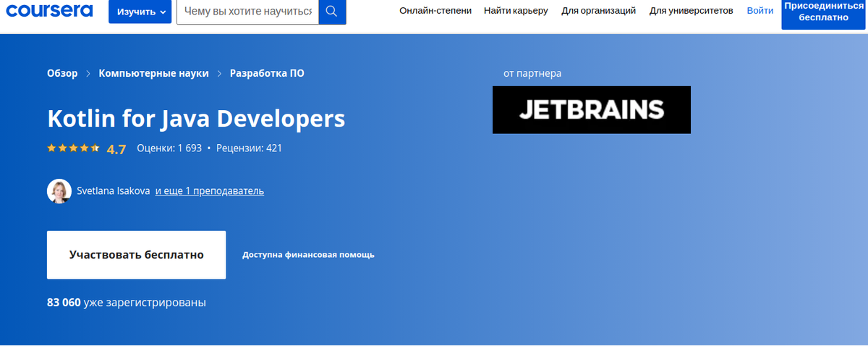Click Участвовать бесплатно enroll button

pyautogui.click(x=136, y=255)
